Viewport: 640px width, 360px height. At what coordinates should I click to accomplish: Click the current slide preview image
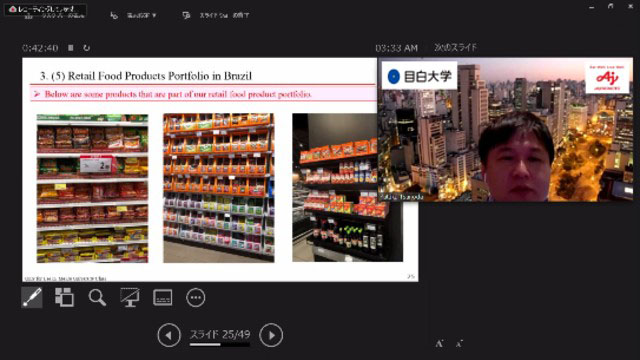coord(220,169)
